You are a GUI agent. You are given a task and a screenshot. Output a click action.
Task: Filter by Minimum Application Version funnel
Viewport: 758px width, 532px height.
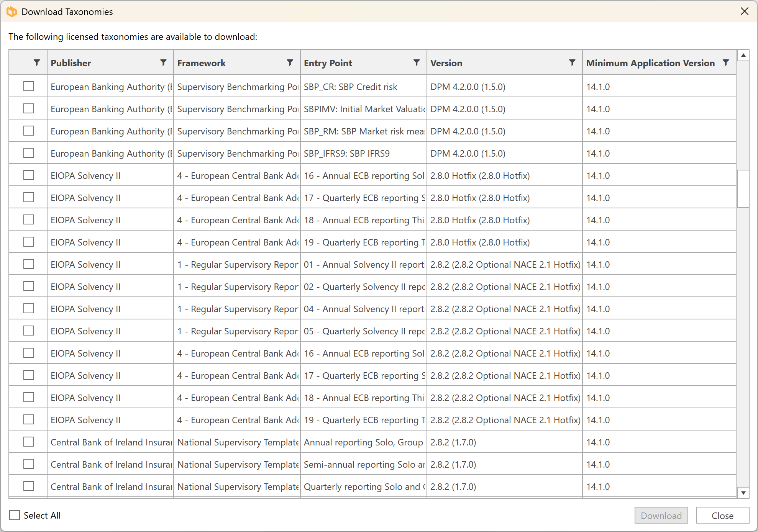click(x=725, y=63)
